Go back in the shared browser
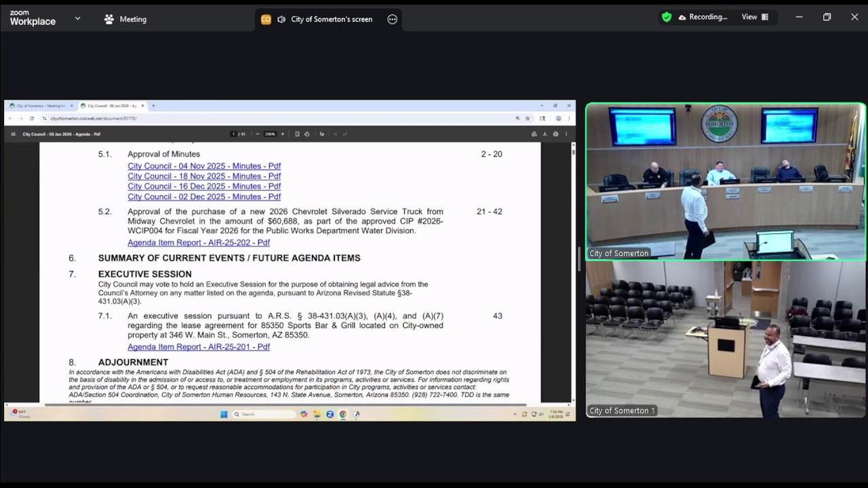868x488 pixels. tap(10, 119)
